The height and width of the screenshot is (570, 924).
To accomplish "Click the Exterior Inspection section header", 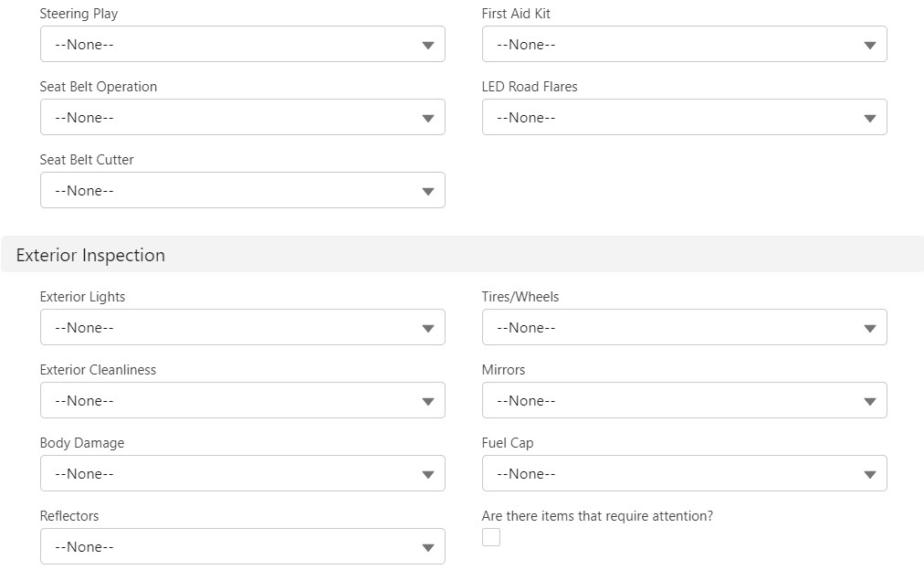I will click(89, 255).
